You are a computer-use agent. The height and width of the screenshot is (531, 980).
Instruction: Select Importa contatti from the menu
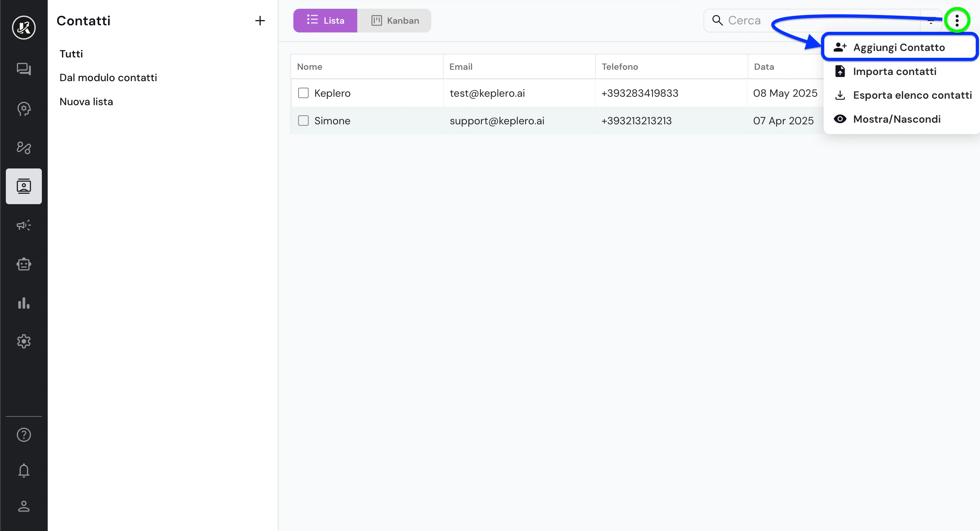[894, 71]
